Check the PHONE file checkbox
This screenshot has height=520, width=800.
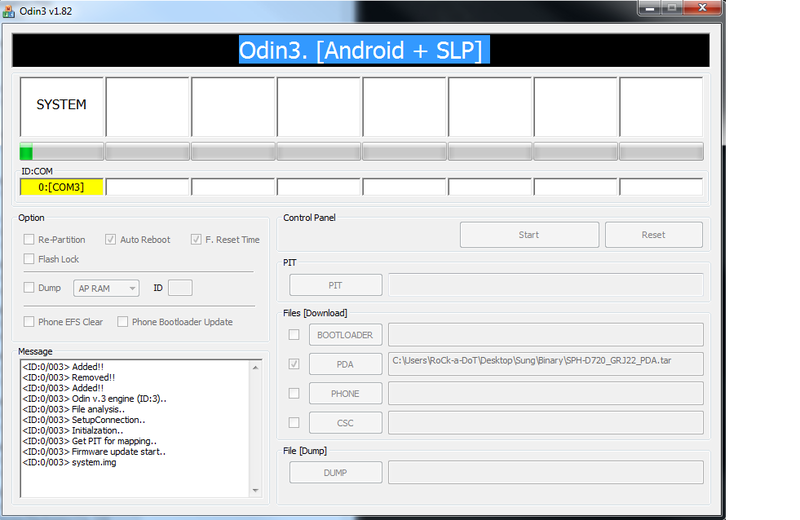click(294, 393)
